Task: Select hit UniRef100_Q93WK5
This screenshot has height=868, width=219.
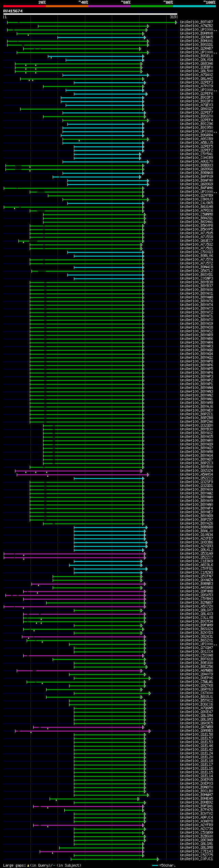Action: (196, 37)
